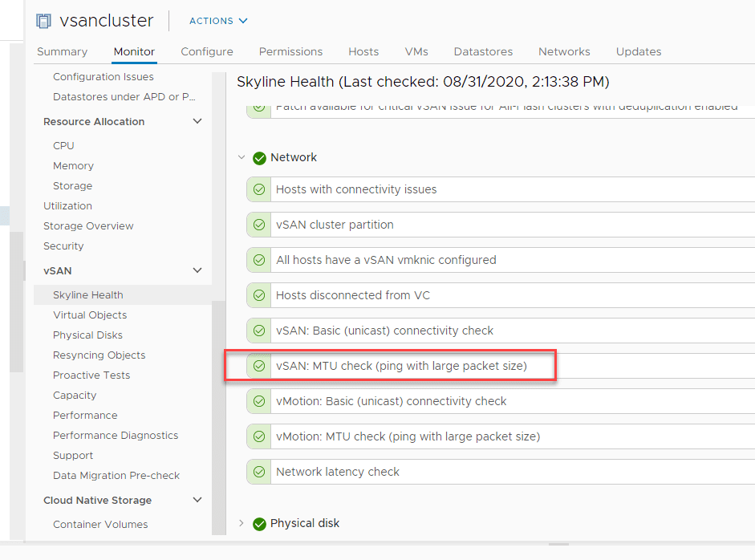The width and height of the screenshot is (755, 560).
Task: Click check icon for vSAN MTU check
Action: pos(258,367)
